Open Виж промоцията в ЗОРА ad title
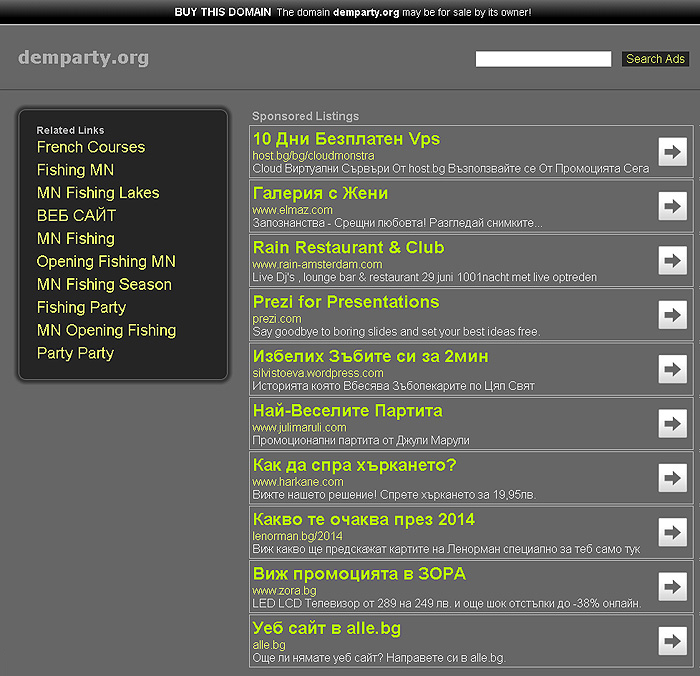Viewport: 700px width, 676px height. [359, 574]
